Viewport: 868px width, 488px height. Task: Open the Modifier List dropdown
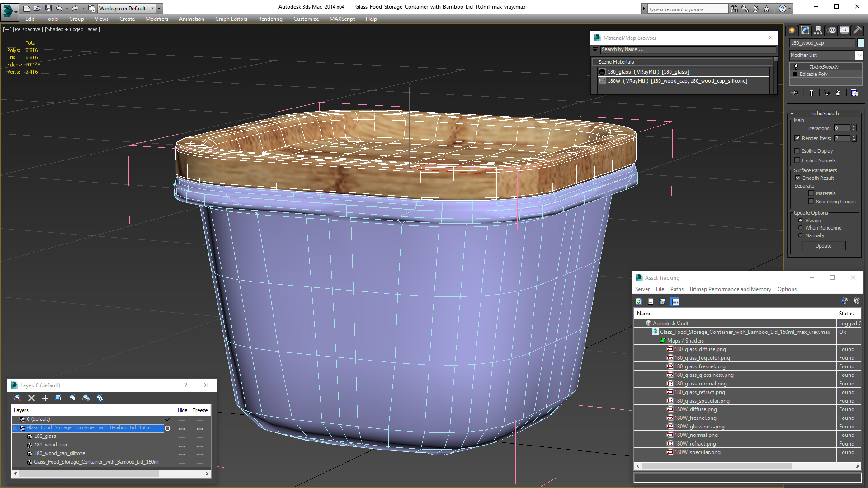point(859,55)
